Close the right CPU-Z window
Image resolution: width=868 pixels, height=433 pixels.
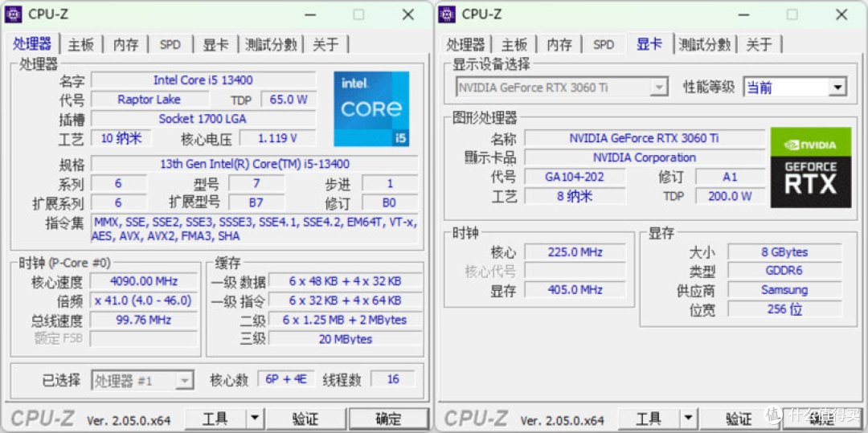[841, 14]
